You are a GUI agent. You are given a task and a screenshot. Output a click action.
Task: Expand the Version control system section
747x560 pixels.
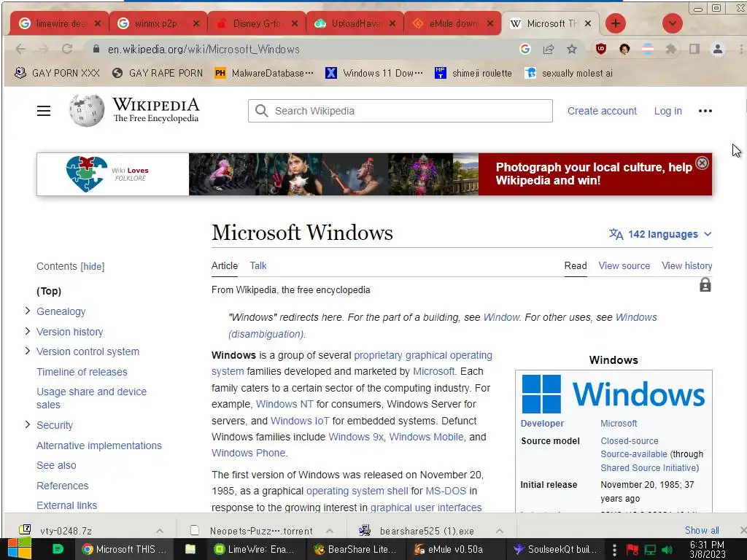coord(27,351)
